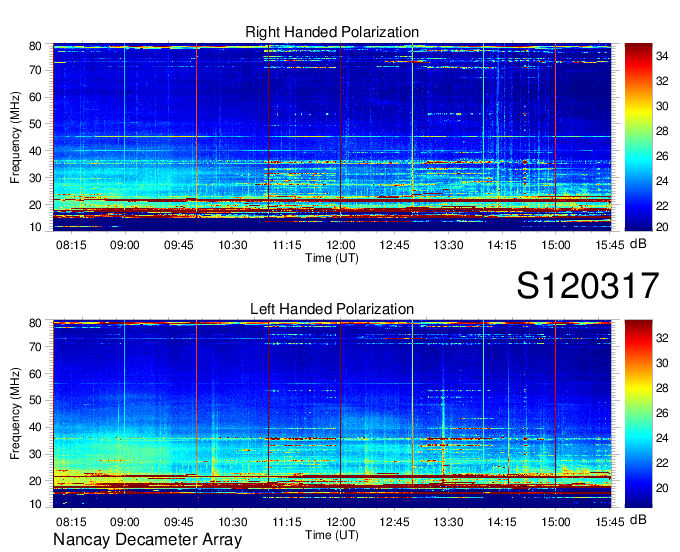
Task: Click the Left Handed Polarization title
Action: [x=332, y=309]
